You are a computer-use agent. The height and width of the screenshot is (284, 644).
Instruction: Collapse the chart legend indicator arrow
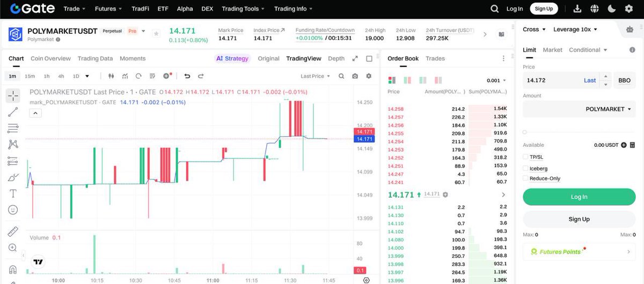35,113
